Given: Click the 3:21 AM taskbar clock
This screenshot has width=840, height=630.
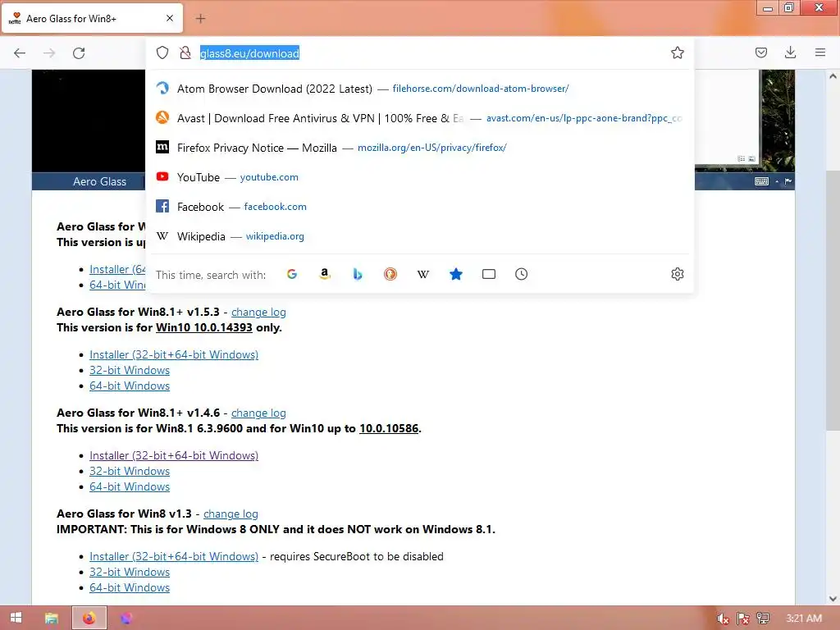Looking at the screenshot, I should click(x=804, y=619).
